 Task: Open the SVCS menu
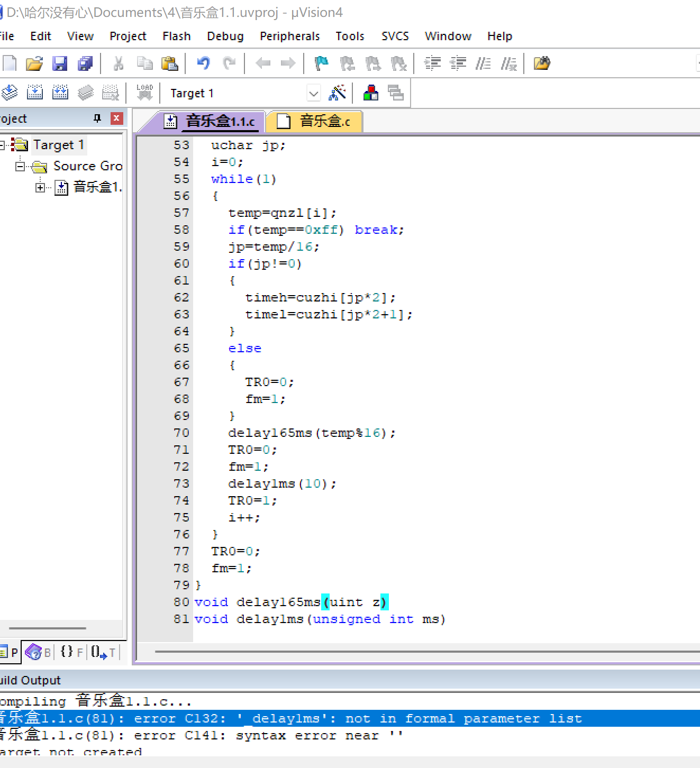(395, 36)
